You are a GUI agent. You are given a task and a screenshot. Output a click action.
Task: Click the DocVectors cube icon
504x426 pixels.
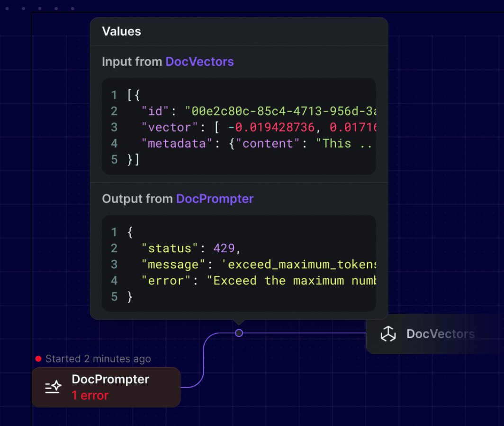[388, 334]
